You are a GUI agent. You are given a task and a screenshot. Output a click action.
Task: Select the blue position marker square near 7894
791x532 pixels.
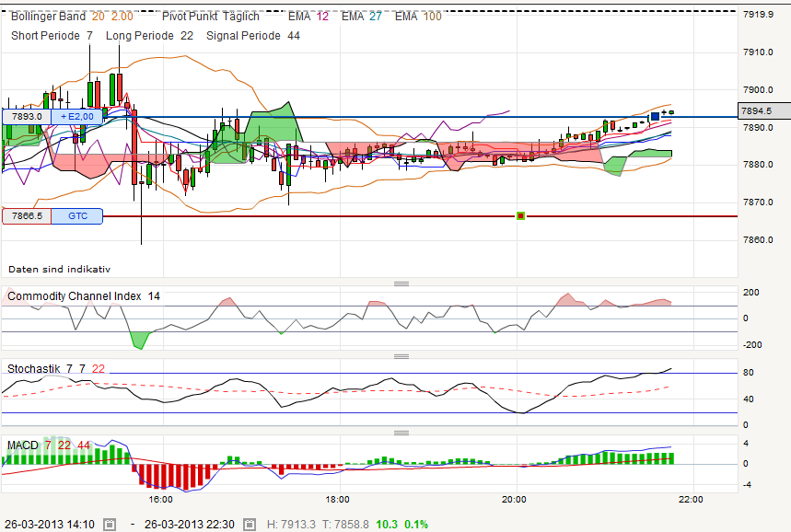655,117
